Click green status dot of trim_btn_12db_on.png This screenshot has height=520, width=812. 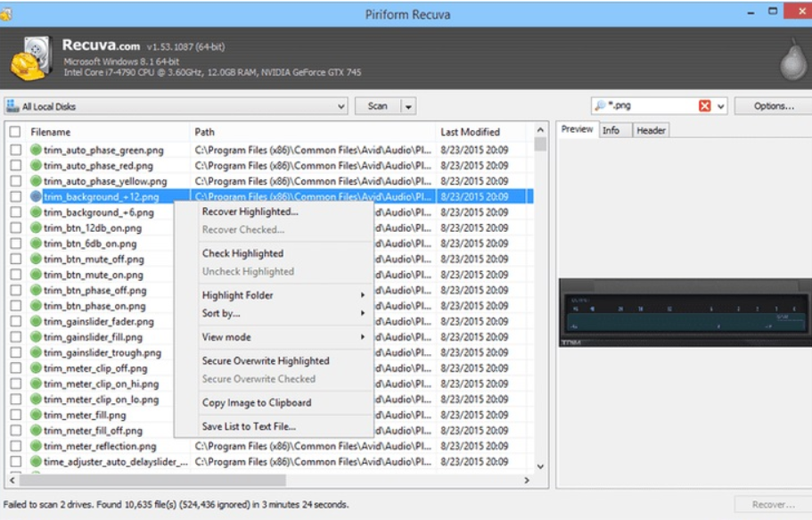37,228
